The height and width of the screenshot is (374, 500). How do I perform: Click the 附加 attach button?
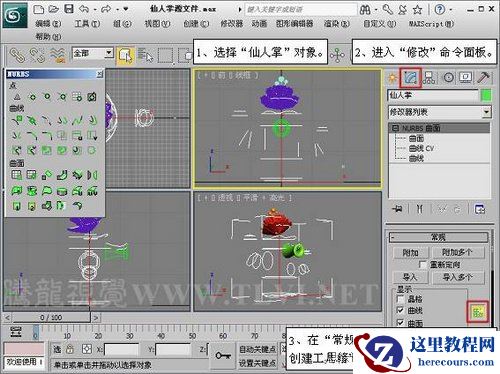point(410,253)
